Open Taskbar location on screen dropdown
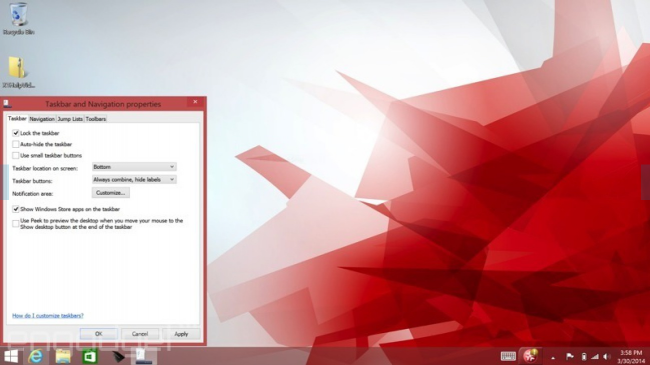 (134, 167)
